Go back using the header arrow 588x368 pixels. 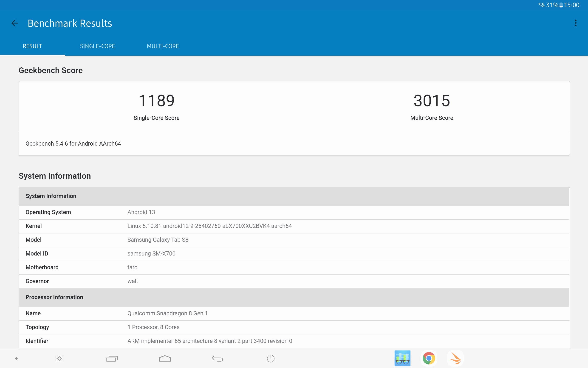coord(14,23)
